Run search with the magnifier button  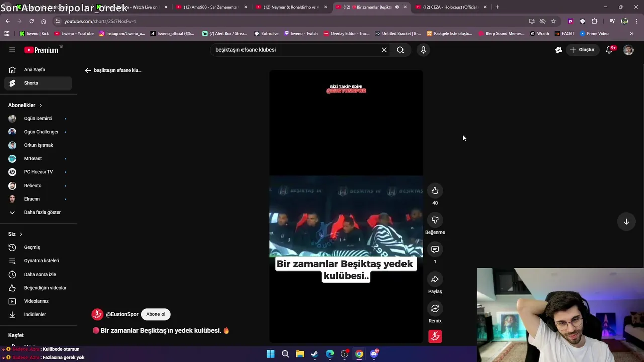click(x=400, y=50)
